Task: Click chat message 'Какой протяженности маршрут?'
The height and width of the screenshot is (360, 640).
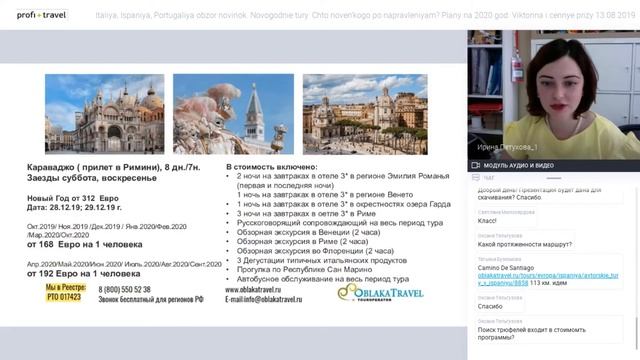Action: [524, 244]
